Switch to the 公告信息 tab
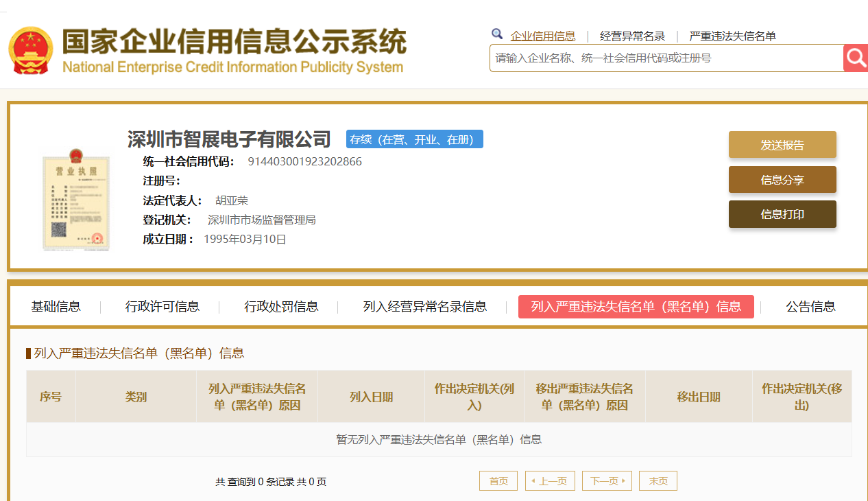 tap(810, 307)
